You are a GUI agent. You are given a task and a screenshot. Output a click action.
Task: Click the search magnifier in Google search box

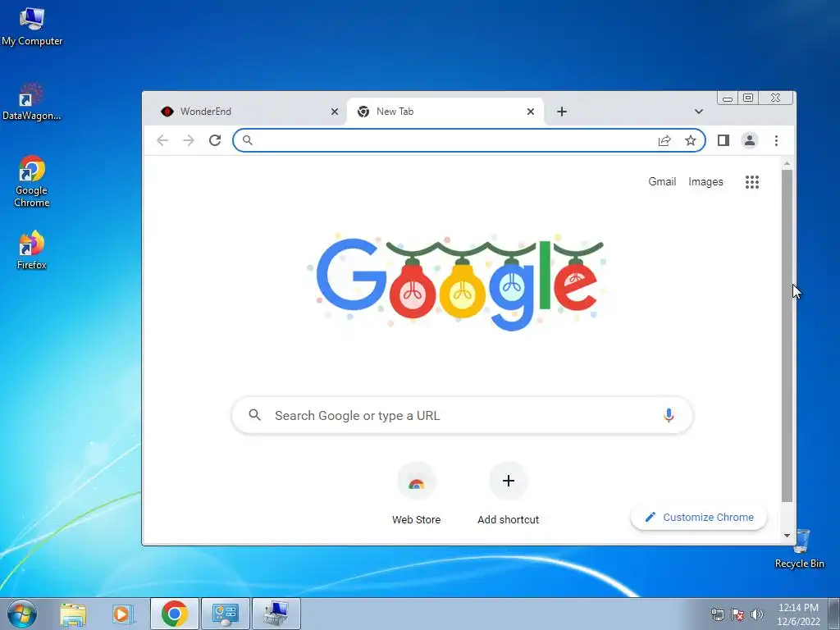point(254,414)
